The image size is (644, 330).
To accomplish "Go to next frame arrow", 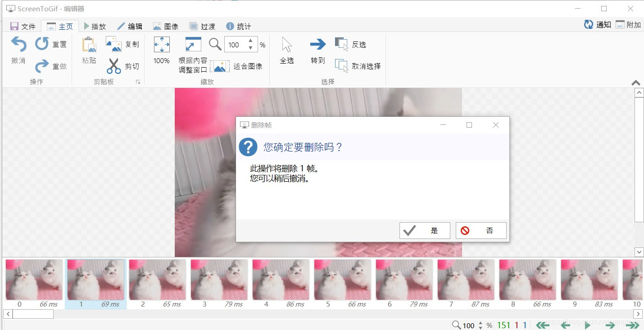I will tap(610, 325).
